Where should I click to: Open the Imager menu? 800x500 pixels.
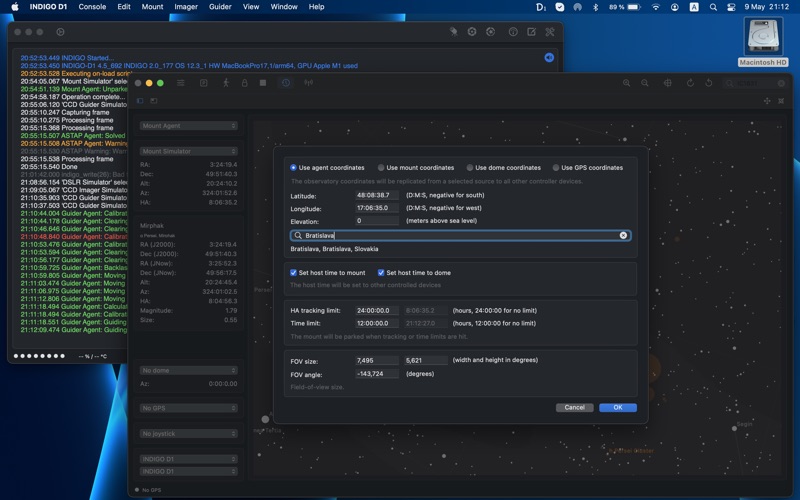tap(186, 7)
